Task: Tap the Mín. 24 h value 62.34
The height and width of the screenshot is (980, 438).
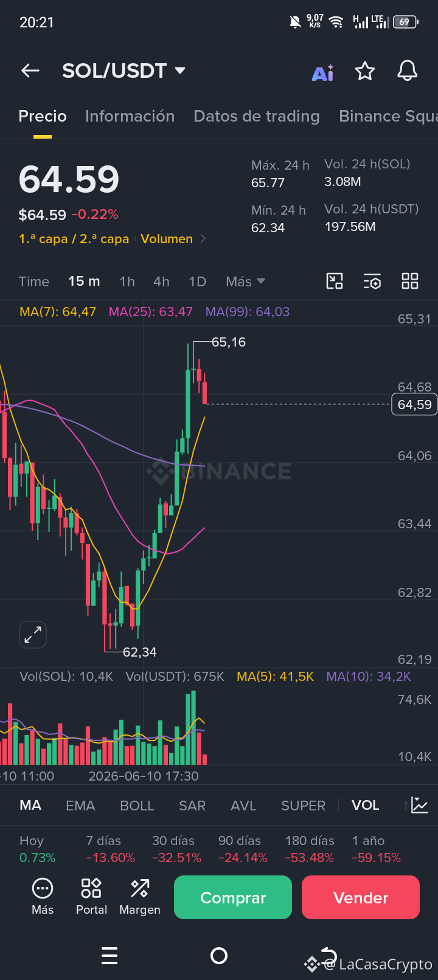Action: click(268, 228)
